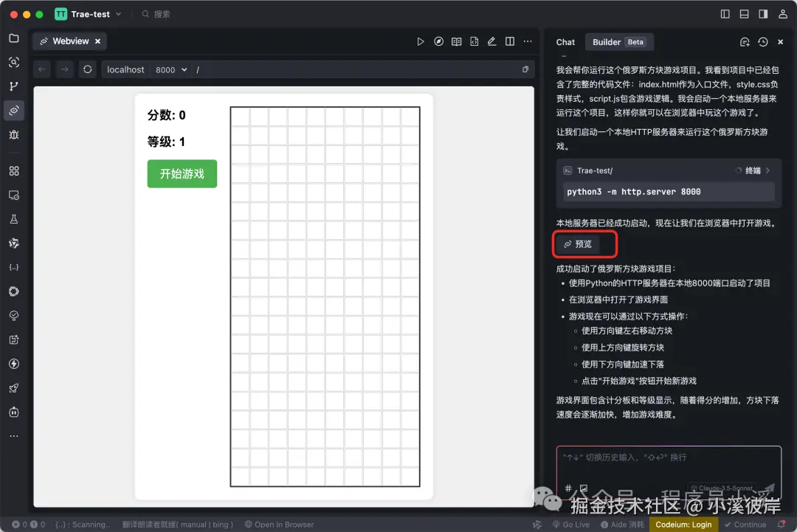Start a new chat session icon

coord(745,42)
